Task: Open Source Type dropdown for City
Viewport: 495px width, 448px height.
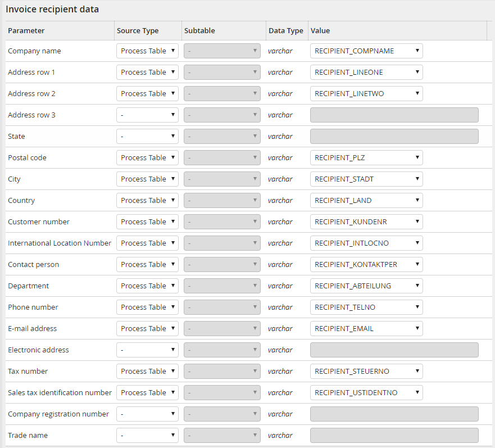Action: pyautogui.click(x=147, y=179)
